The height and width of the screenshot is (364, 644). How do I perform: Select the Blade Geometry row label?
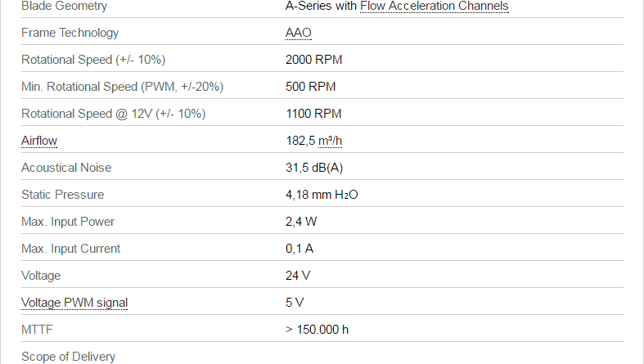tap(64, 6)
